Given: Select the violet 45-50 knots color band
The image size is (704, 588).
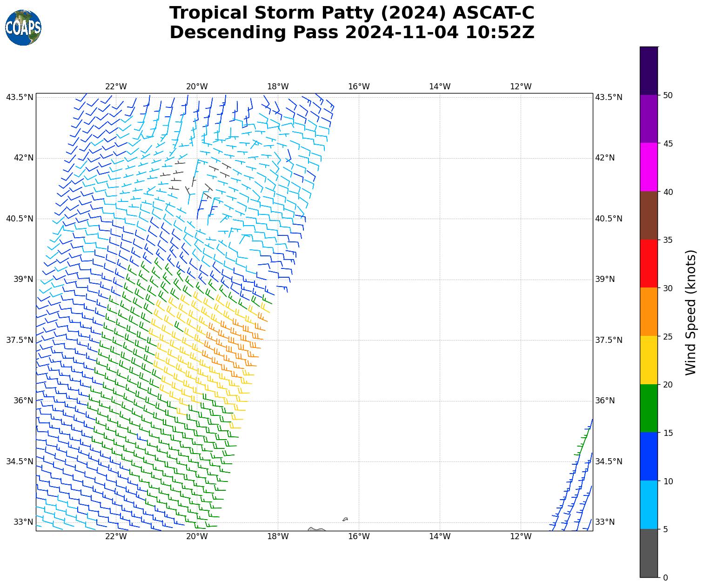Looking at the screenshot, I should pos(649,119).
